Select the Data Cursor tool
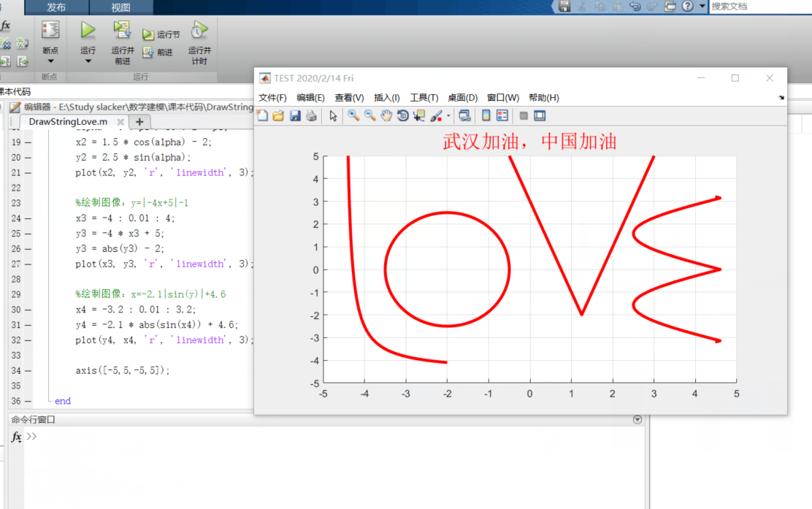 click(x=418, y=116)
